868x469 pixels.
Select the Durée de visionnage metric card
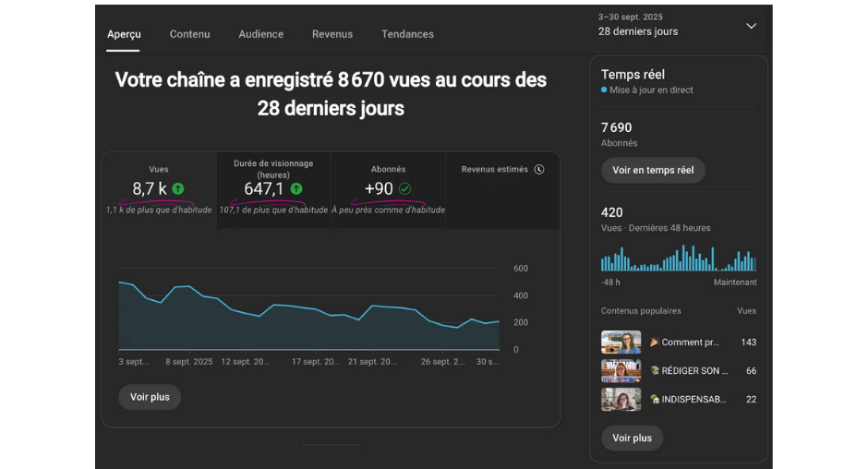click(273, 189)
